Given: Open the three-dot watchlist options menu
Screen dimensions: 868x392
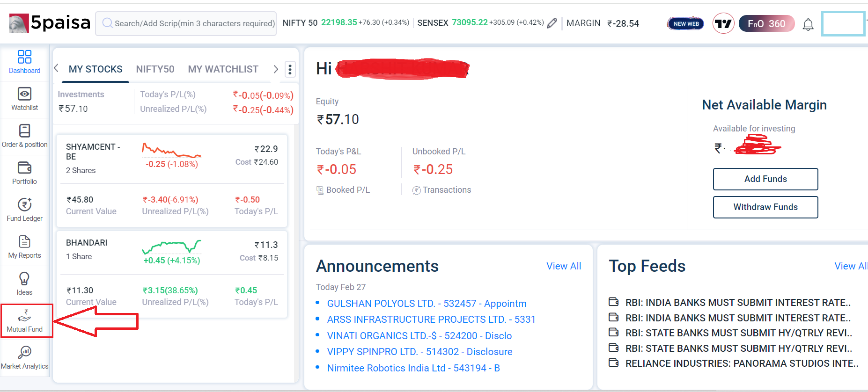Looking at the screenshot, I should 290,69.
